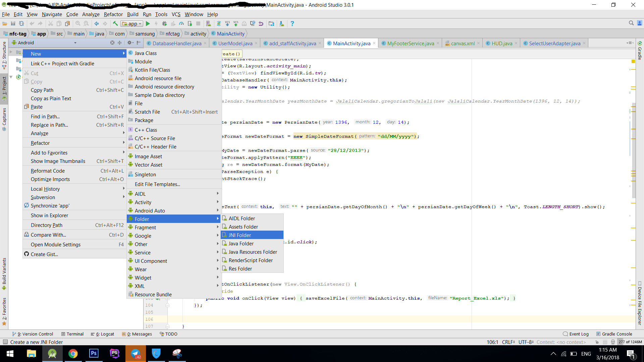Screen dimensions: 644x362
Task: Switch to the UserModel.java tab
Action: 235,43
